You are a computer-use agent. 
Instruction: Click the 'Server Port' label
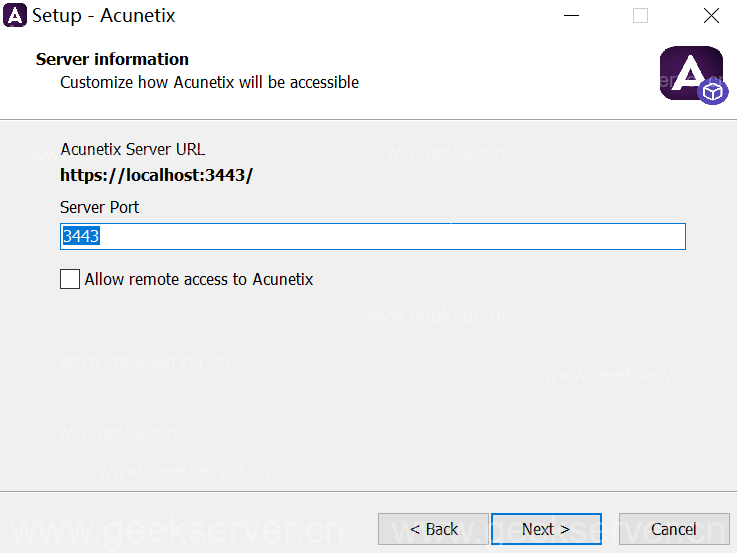(x=100, y=208)
